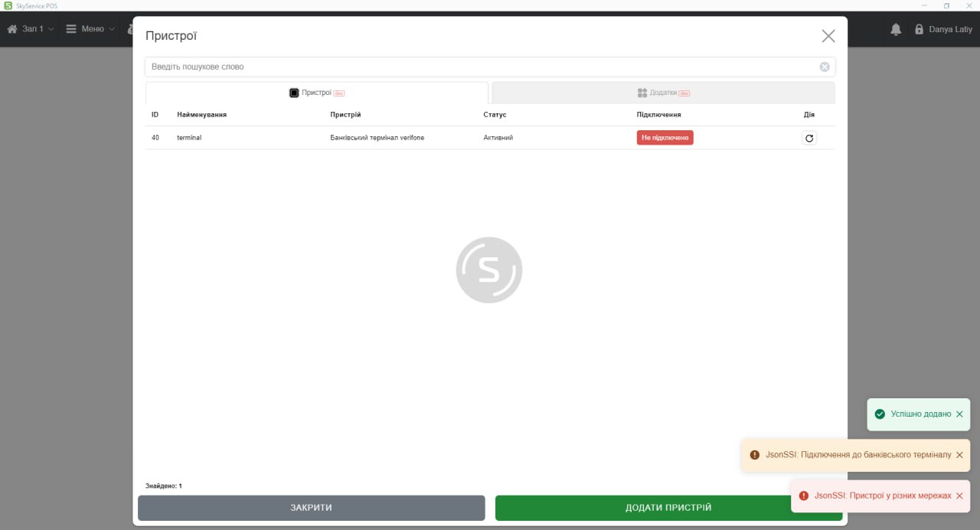The height and width of the screenshot is (530, 980).
Task: Select the Пристрої tab
Action: click(x=316, y=93)
